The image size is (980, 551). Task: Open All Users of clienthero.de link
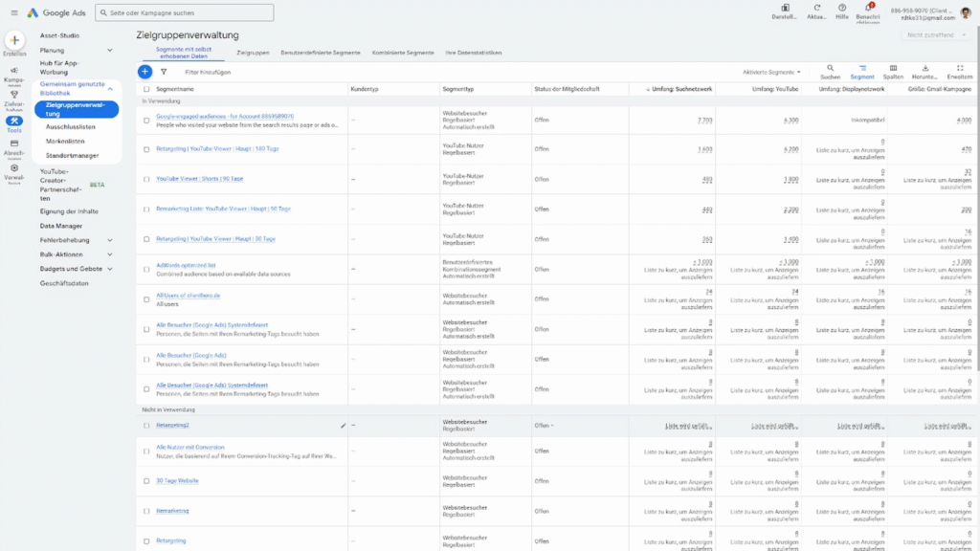[x=189, y=296]
